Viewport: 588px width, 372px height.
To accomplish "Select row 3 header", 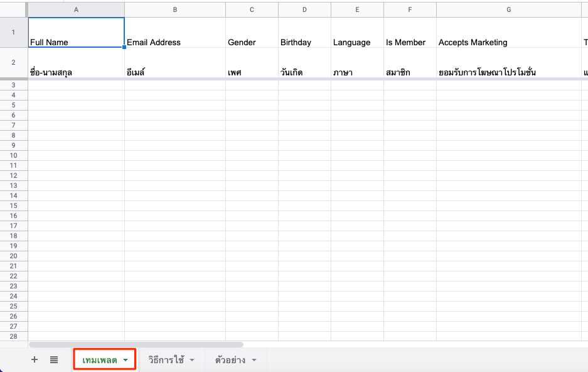I will click(14, 85).
